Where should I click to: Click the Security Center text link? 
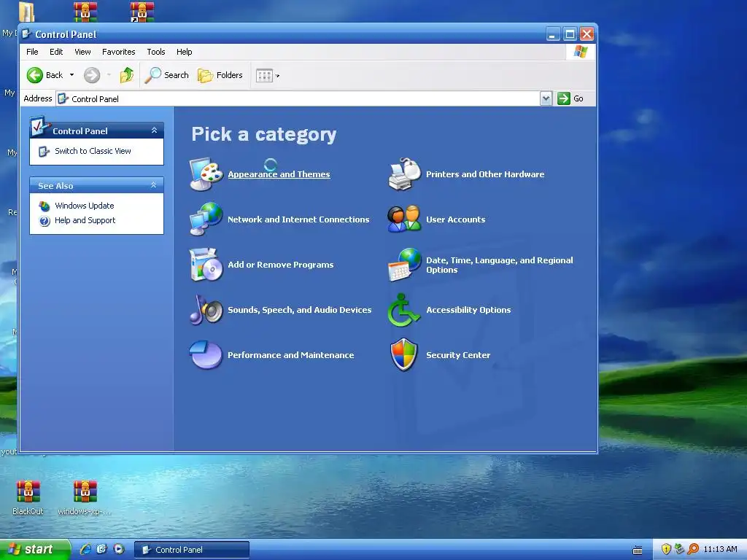pos(458,355)
